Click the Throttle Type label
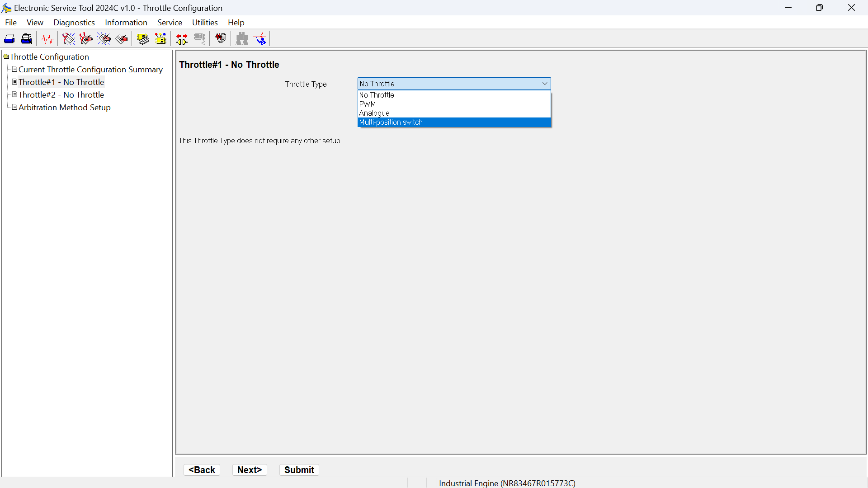Viewport: 868px width, 488px height. 306,84
